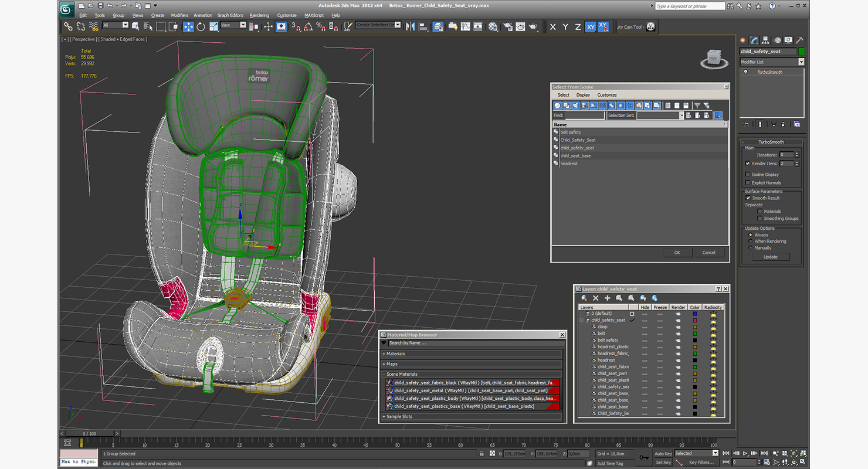This screenshot has width=868, height=469.
Task: Open the Motion command panel tab
Action: click(x=777, y=40)
